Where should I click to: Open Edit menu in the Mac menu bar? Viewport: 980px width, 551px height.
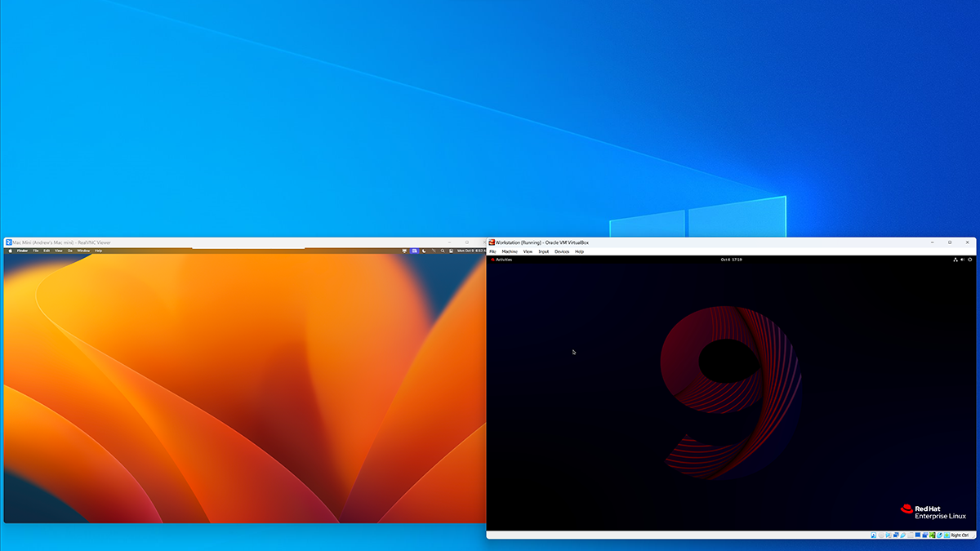[47, 251]
